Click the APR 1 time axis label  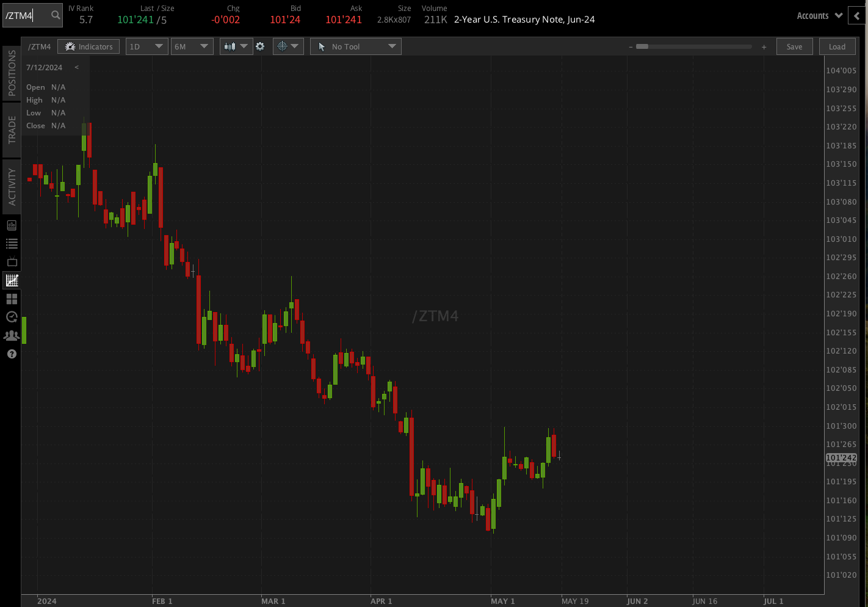tap(382, 601)
